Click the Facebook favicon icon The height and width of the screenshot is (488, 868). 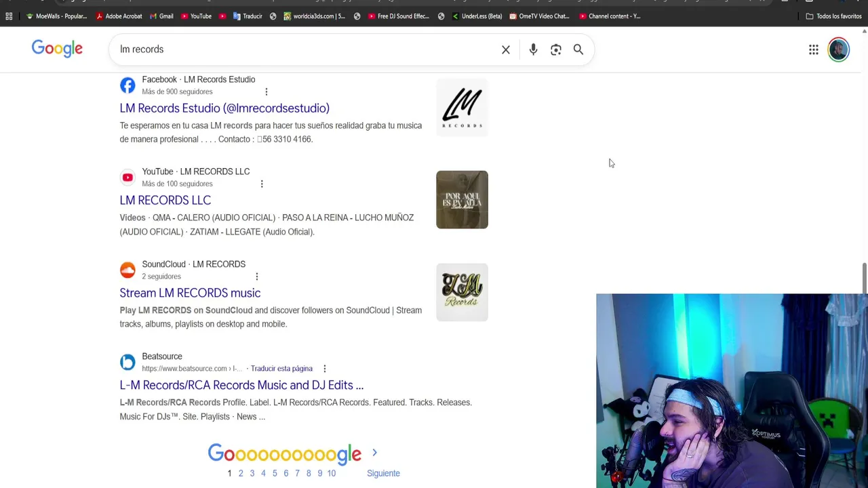tap(127, 85)
